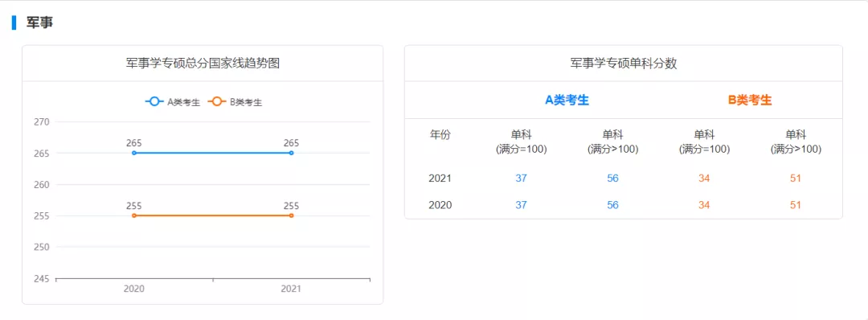The height and width of the screenshot is (320, 868).
Task: Click B类 满分>100 score 51 for 2020
Action: click(x=796, y=205)
